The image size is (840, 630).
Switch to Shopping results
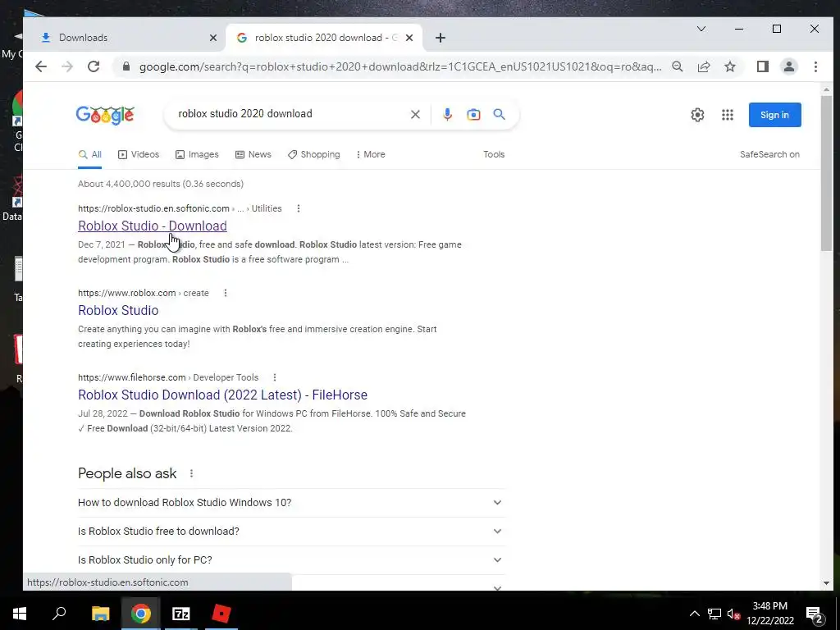(x=313, y=154)
